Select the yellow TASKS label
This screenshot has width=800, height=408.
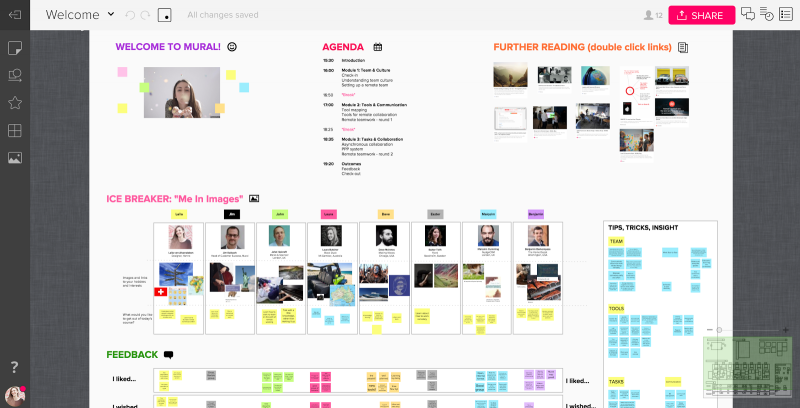616,381
